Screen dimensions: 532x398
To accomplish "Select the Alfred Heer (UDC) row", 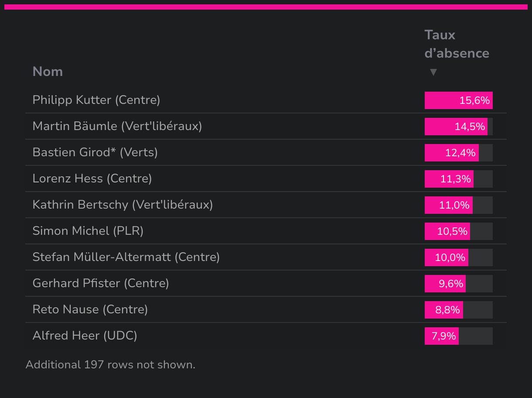I will [x=266, y=336].
